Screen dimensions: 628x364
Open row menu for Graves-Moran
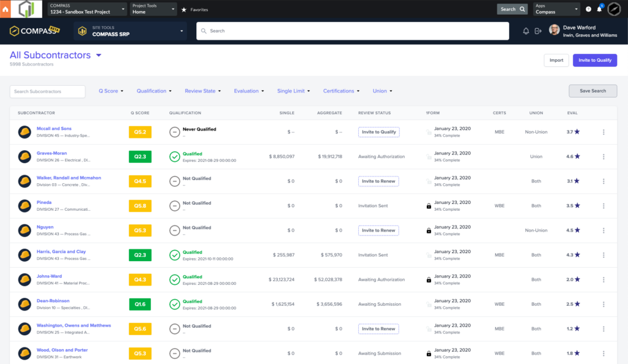[603, 157]
